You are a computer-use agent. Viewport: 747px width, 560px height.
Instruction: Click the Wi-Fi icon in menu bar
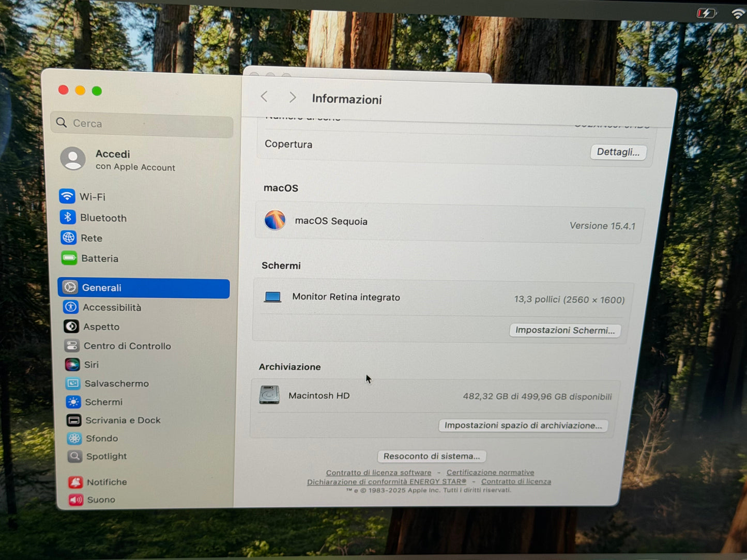pos(739,14)
